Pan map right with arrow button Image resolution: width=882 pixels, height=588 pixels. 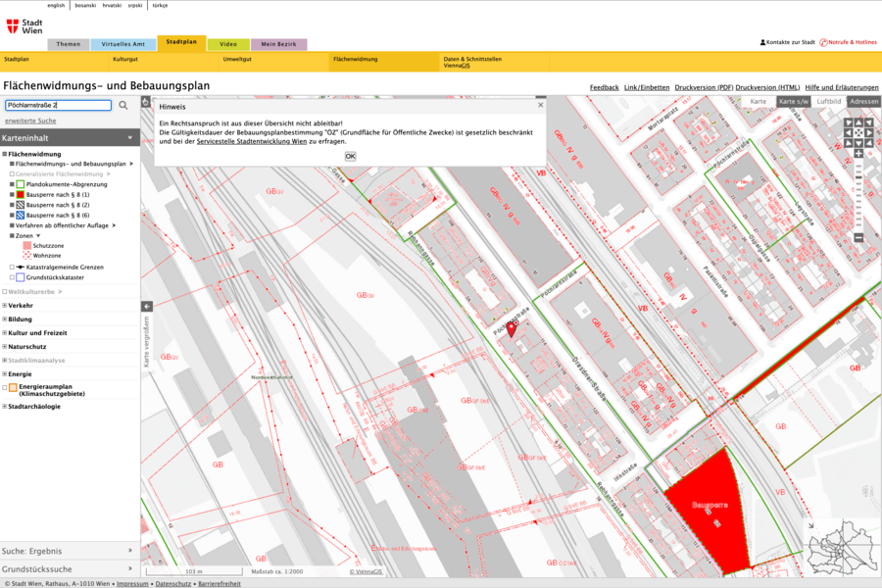(x=868, y=132)
